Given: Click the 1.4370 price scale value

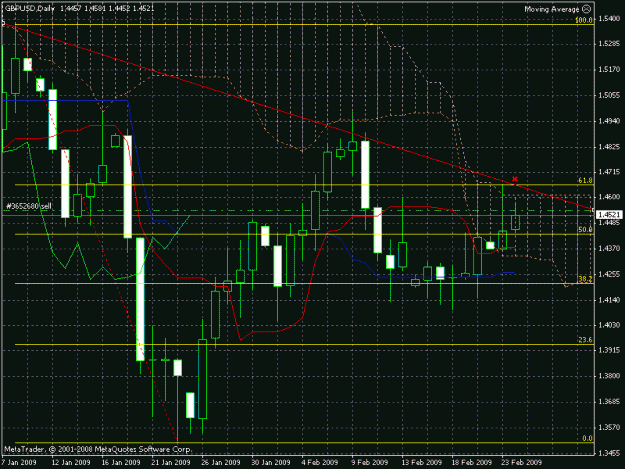Looking at the screenshot, I should 609,248.
